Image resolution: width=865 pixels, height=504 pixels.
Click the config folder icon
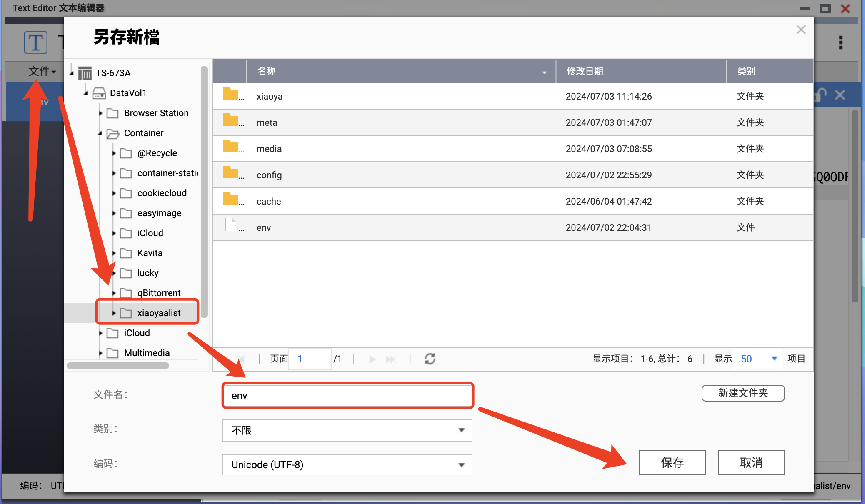tap(230, 173)
